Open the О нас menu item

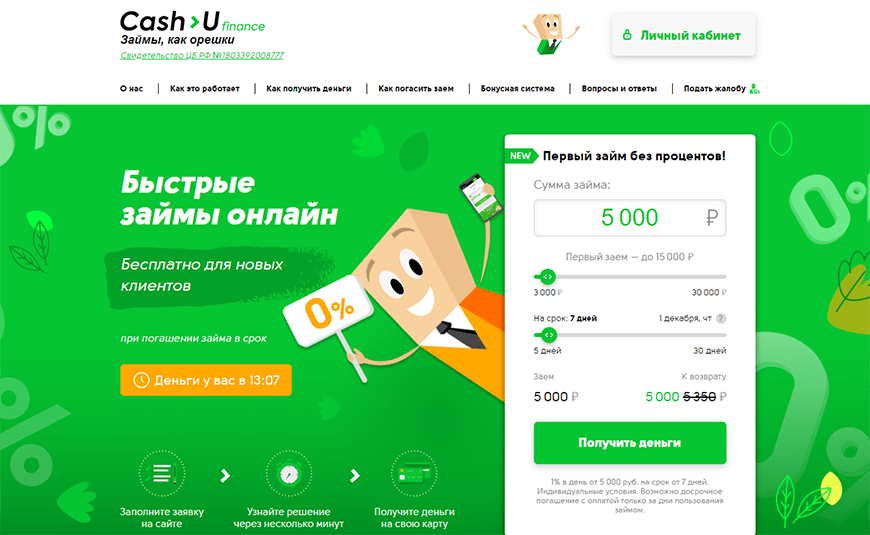(x=131, y=89)
